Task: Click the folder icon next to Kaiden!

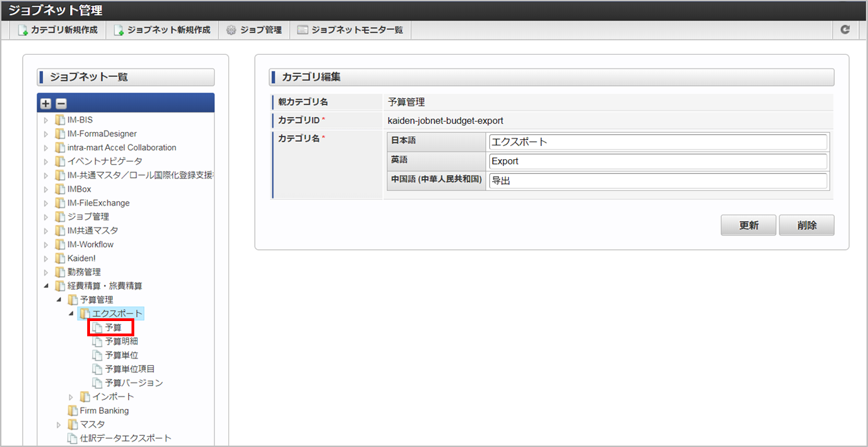Action: coord(60,259)
